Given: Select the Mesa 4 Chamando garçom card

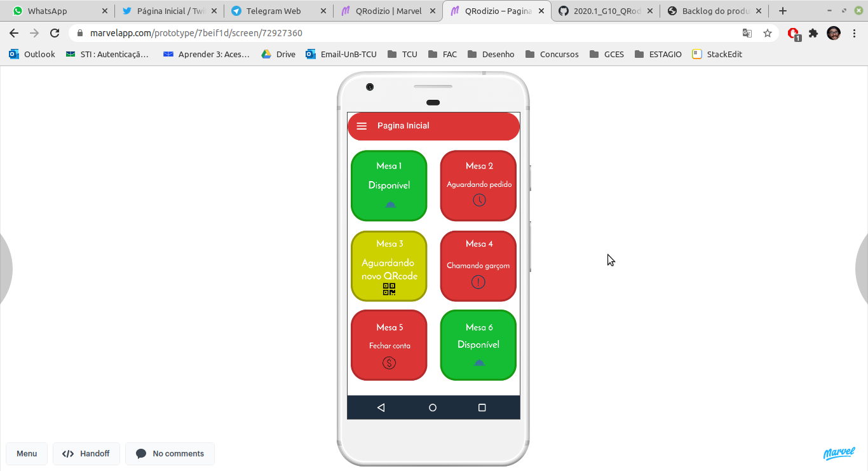Looking at the screenshot, I should click(478, 266).
